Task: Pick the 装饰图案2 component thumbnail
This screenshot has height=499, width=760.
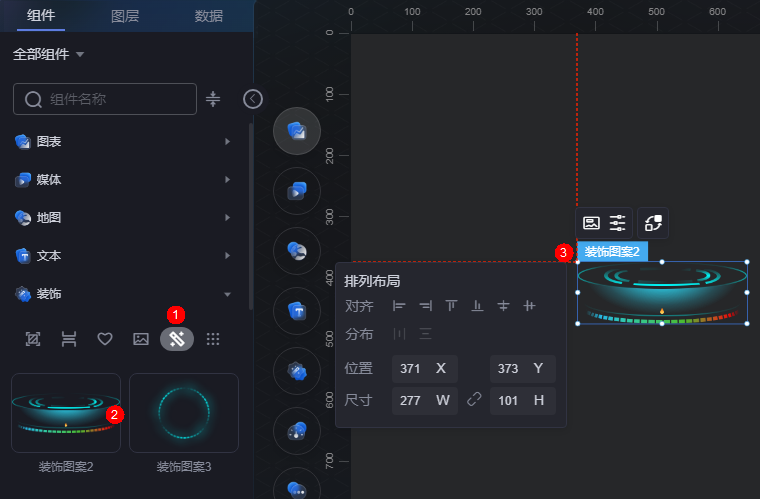Action: (x=66, y=413)
